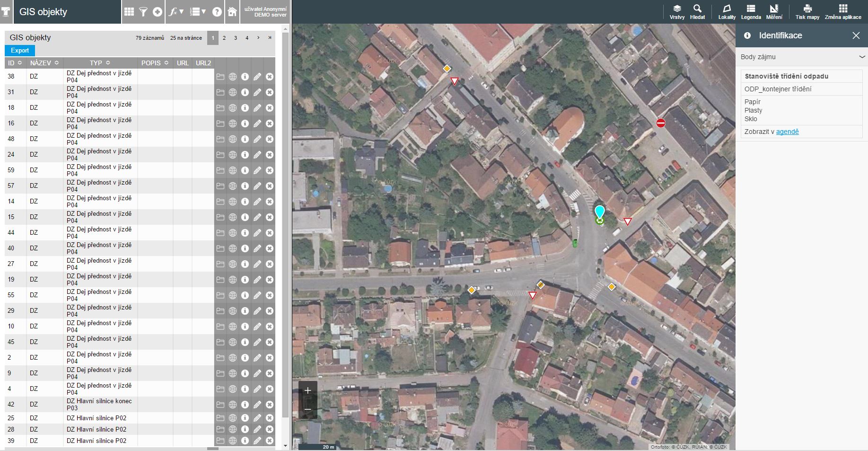This screenshot has width=868, height=451.
Task: Click the add new record plus icon
Action: [158, 12]
